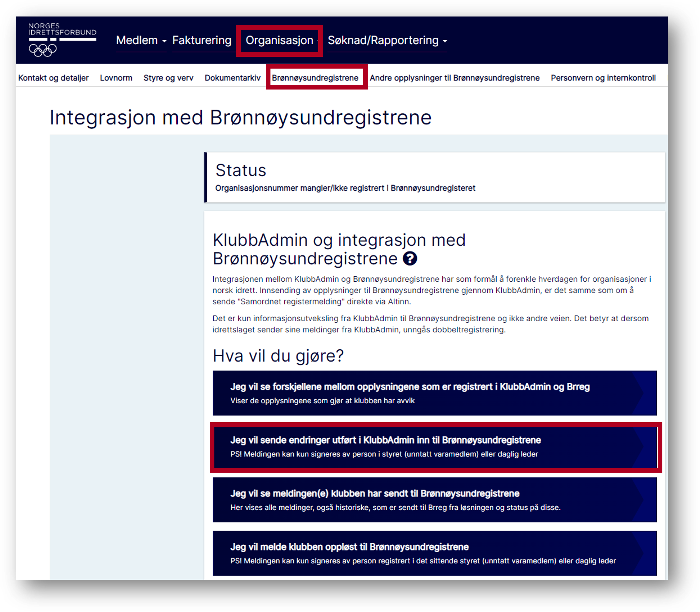Click 'Jeg vil se forskjellene' button
The image size is (700, 612).
[434, 393]
